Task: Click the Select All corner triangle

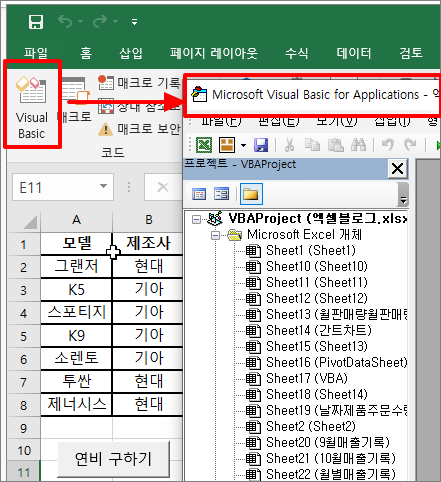Action: pos(30,222)
